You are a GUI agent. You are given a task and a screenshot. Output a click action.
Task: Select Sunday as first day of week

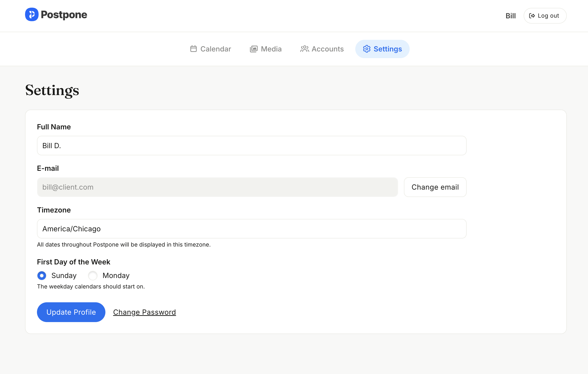(41, 275)
